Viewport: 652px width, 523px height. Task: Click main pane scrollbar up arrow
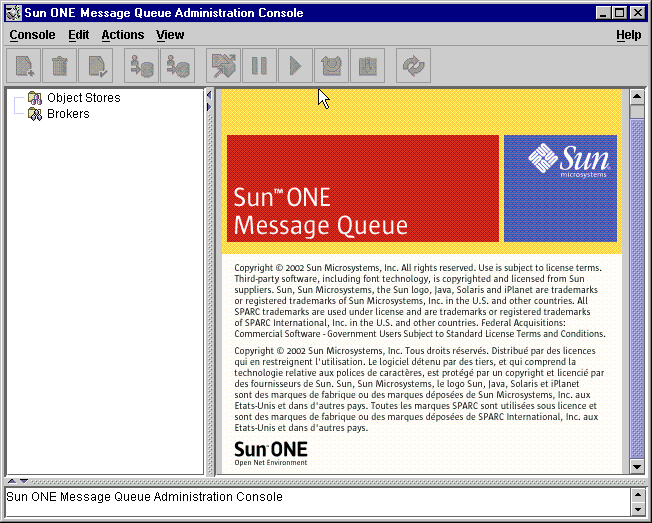637,96
